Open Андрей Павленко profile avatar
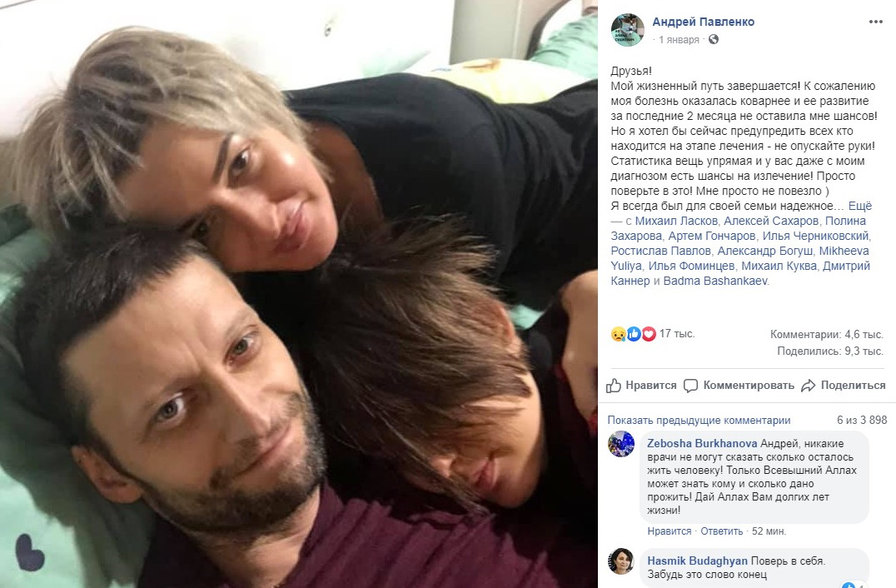Viewport: 896px width, 588px height. click(627, 30)
